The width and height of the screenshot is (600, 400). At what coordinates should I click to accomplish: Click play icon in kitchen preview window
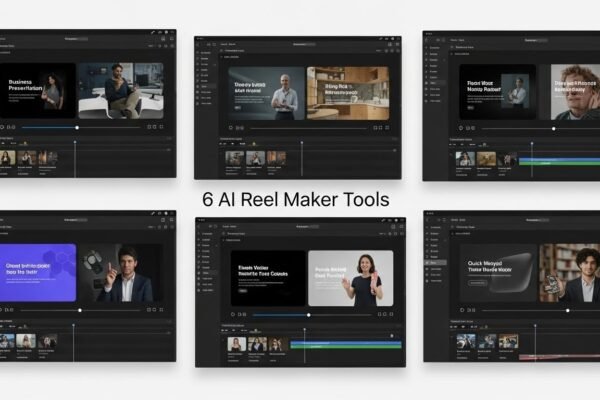coord(231,128)
